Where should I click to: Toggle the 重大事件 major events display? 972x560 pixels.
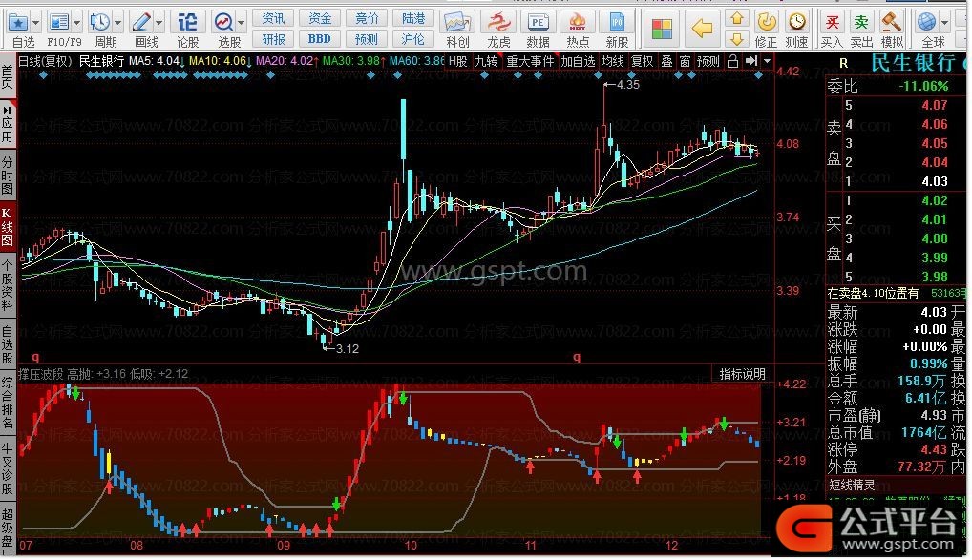530,61
